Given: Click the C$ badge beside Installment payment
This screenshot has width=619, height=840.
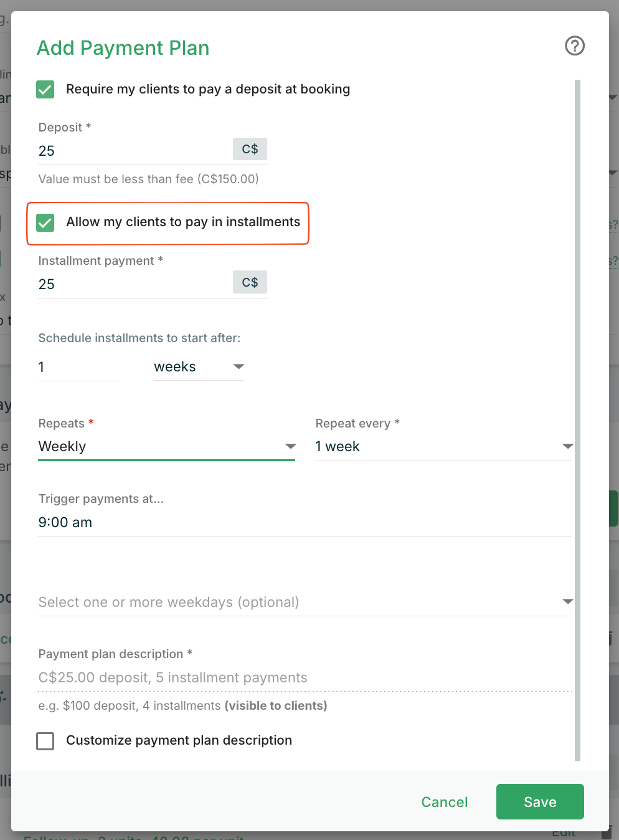Looking at the screenshot, I should click(x=250, y=282).
